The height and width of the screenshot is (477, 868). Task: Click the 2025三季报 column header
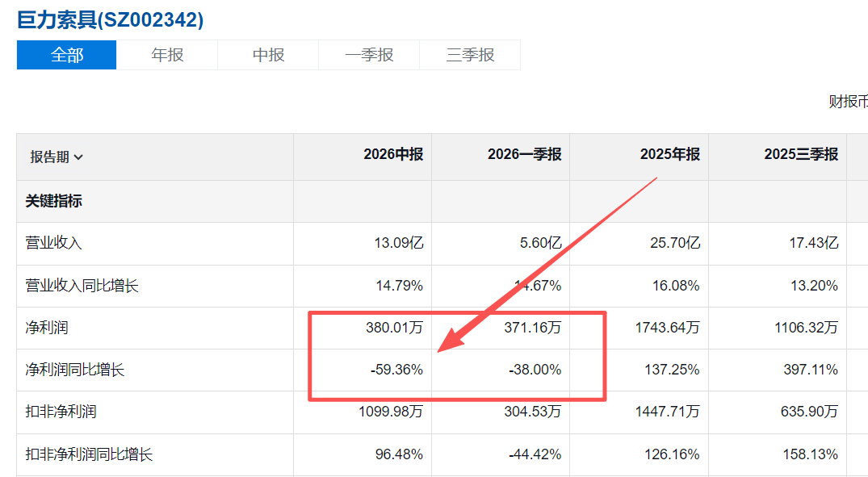tap(801, 154)
